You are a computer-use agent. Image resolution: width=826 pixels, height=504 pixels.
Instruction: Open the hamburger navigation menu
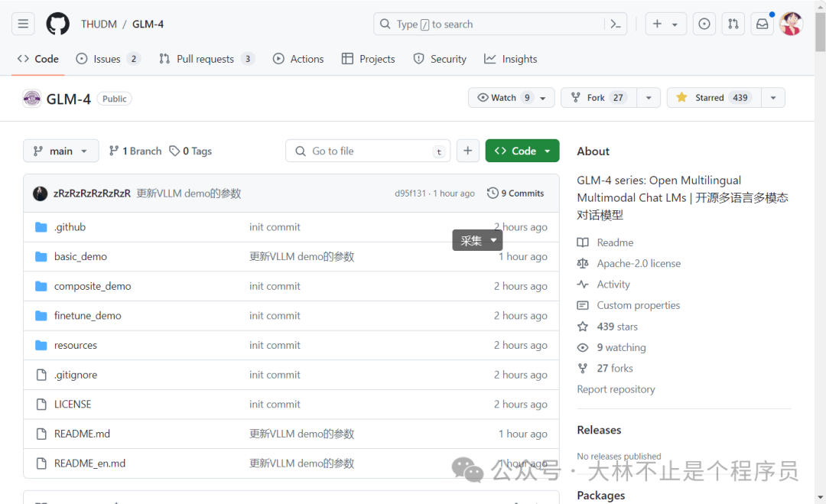[23, 24]
